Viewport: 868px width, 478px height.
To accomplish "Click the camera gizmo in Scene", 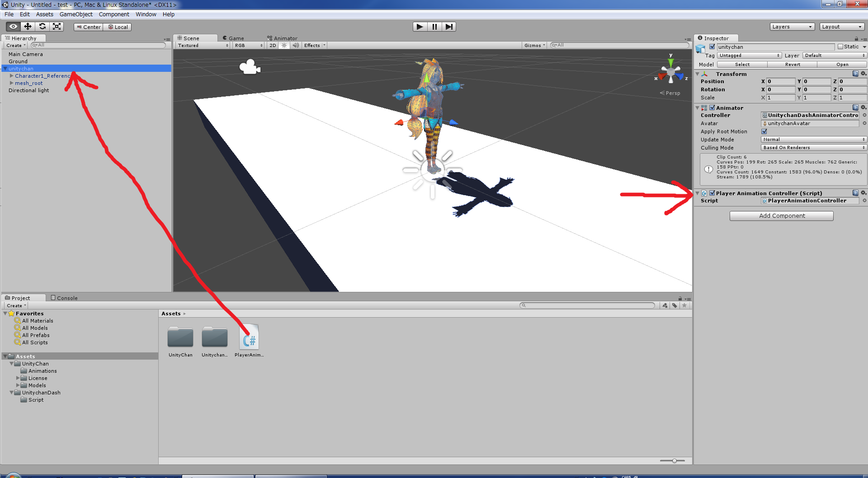I will click(250, 67).
